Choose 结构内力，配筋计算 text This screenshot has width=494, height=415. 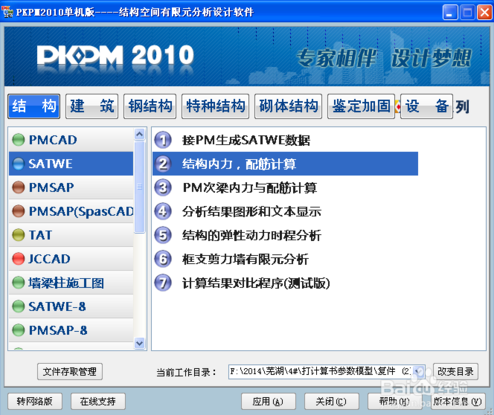(239, 164)
